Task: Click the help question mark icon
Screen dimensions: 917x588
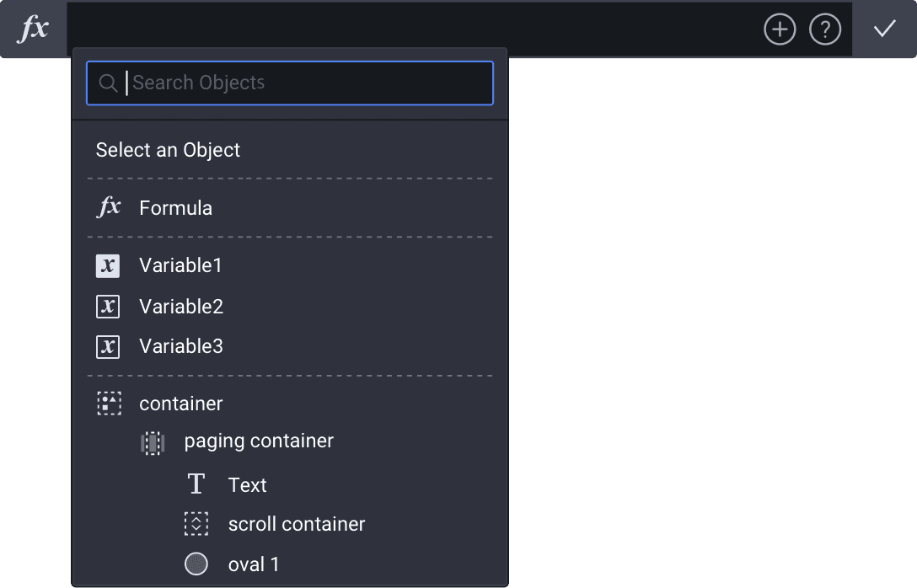Action: click(x=825, y=29)
